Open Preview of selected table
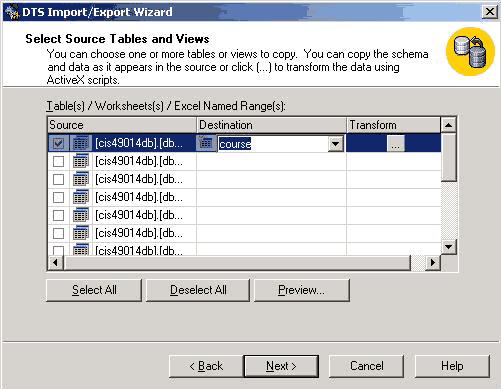501x389 pixels. coord(302,290)
